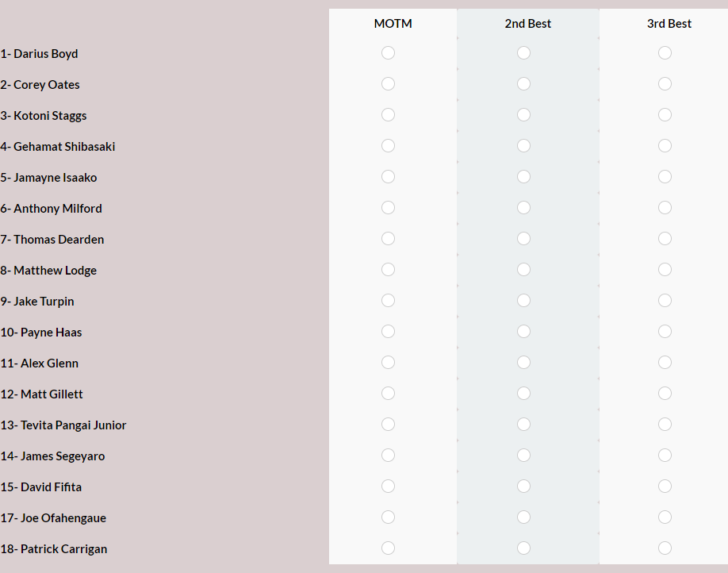The height and width of the screenshot is (573, 728).
Task: Vote Thomas Dearden as MOTM
Action: point(388,239)
